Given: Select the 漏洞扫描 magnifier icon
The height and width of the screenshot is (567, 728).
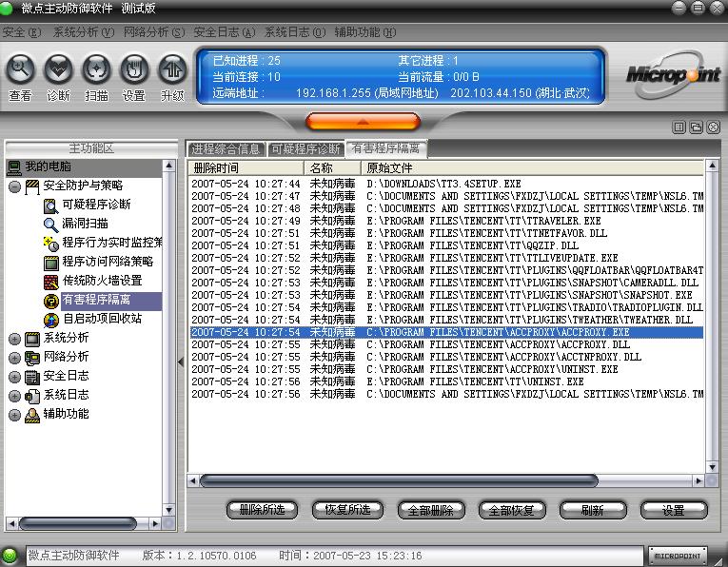Looking at the screenshot, I should tap(50, 225).
